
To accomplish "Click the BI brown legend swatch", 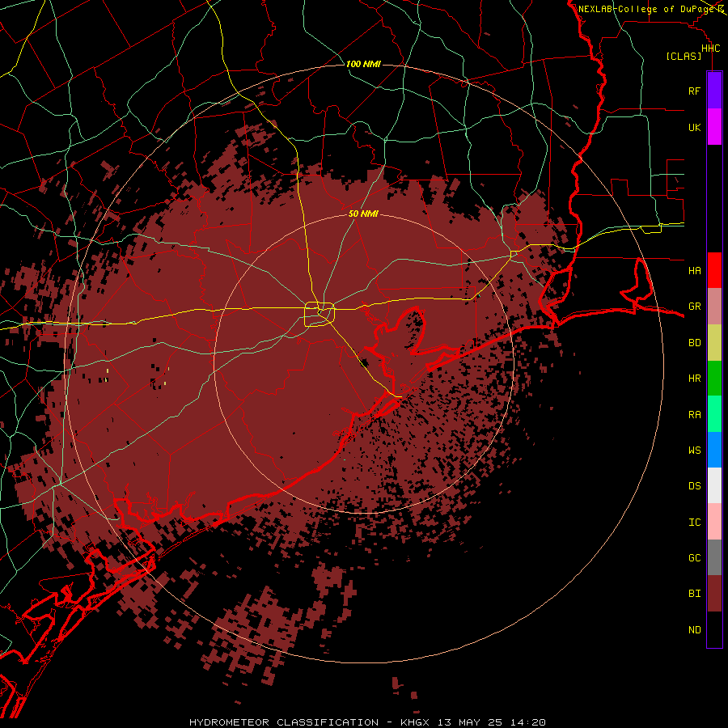I will (x=714, y=594).
